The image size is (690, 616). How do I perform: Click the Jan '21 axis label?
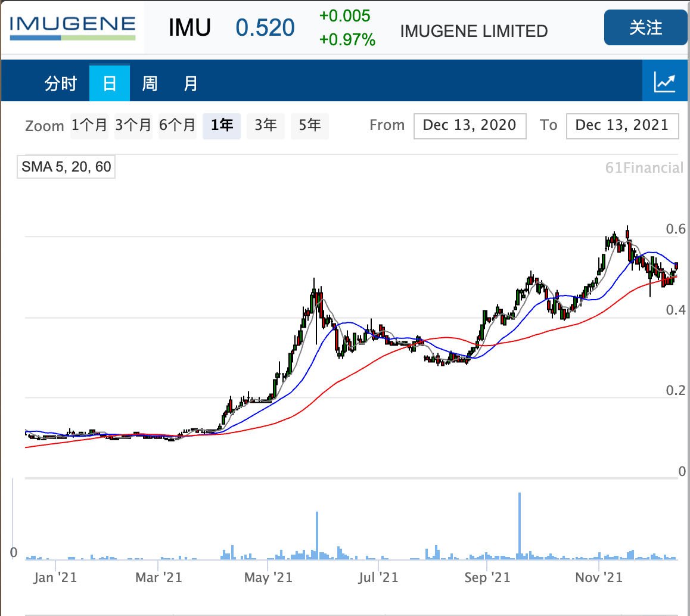click(55, 577)
